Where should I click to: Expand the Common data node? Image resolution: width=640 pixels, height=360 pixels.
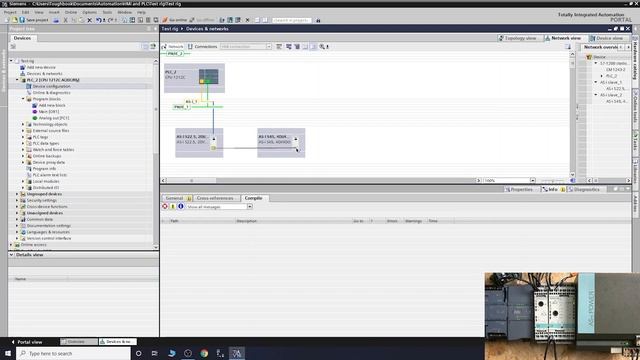(17, 219)
